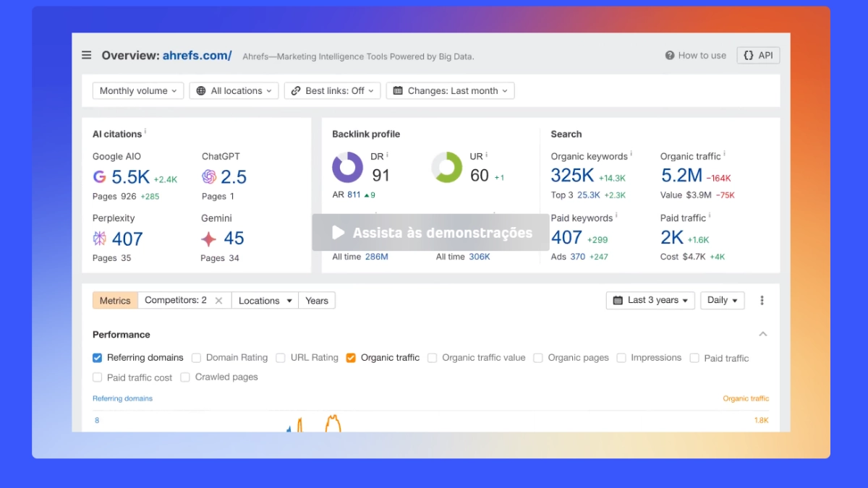Open Paid traffic 2K value
This screenshot has height=488, width=868.
(x=672, y=237)
